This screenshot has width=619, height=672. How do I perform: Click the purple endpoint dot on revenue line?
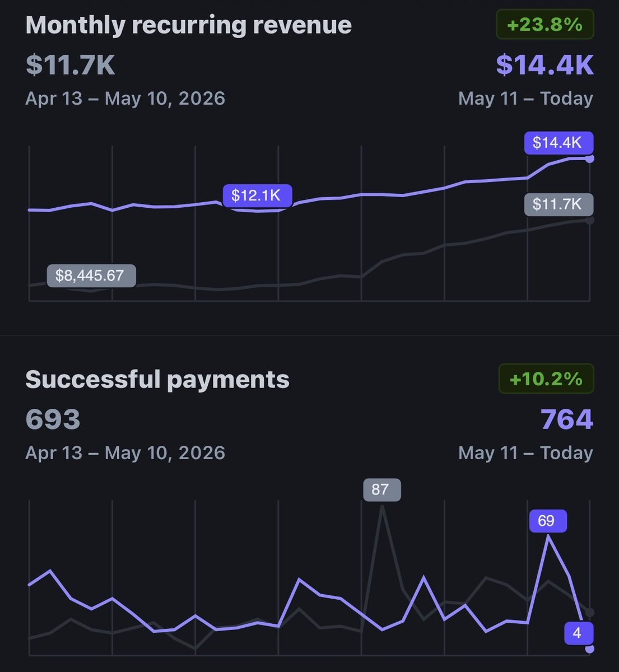(x=589, y=159)
